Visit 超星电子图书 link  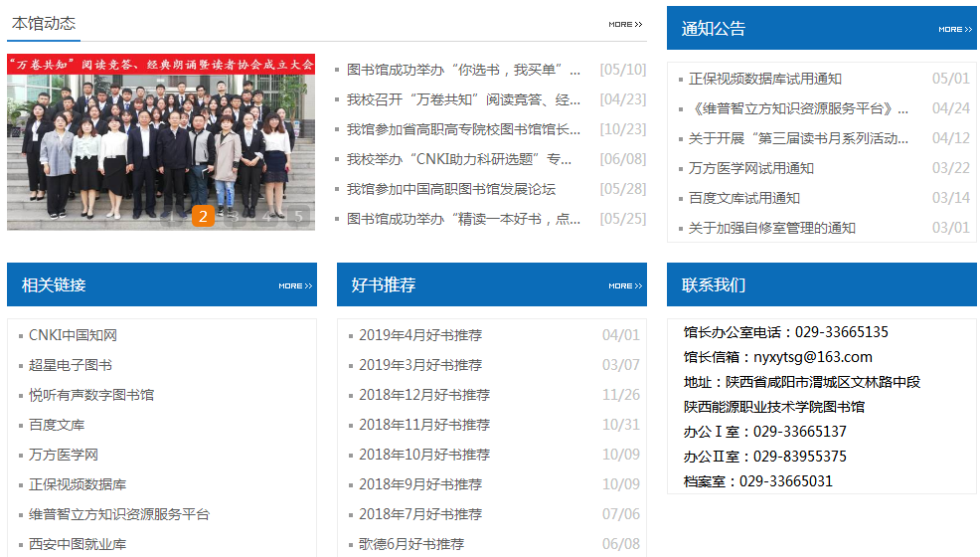coord(71,365)
